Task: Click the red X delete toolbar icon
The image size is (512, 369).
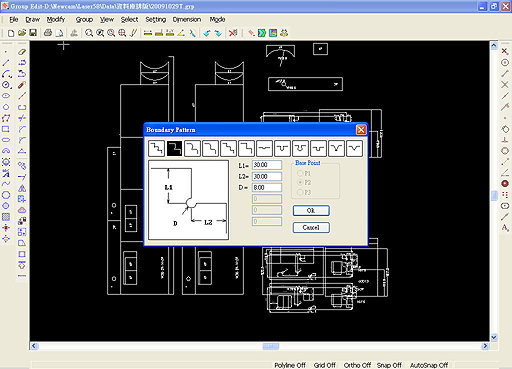Action: pos(233,33)
